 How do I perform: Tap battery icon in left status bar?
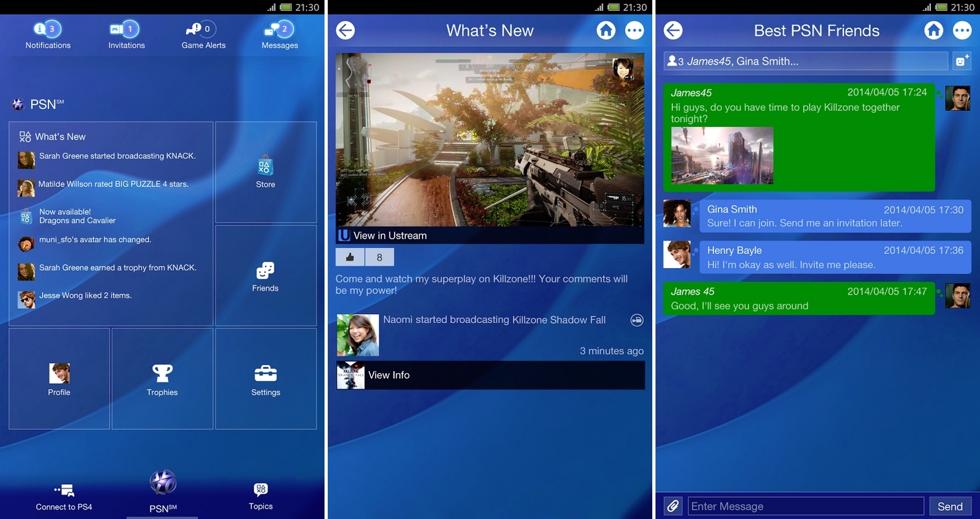286,7
